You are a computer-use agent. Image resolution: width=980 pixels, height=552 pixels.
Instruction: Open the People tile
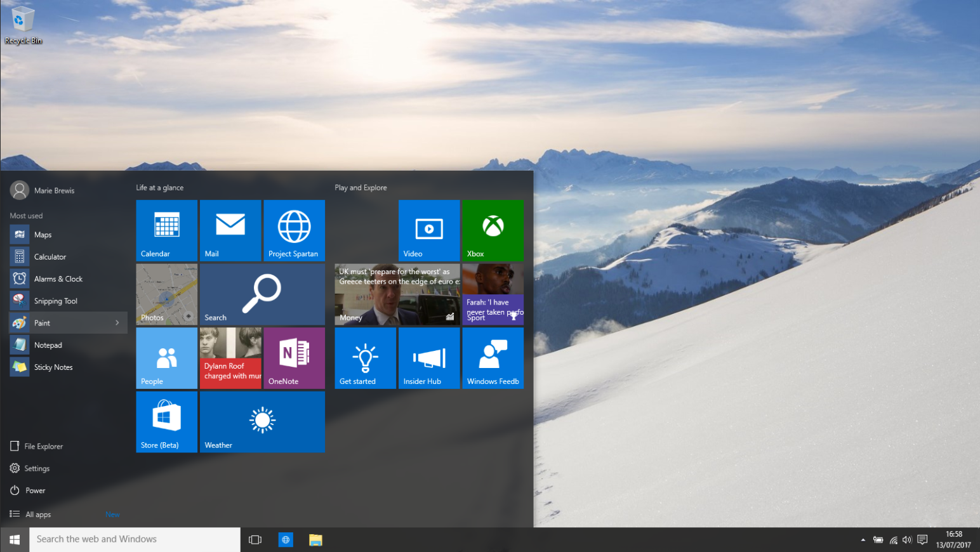(x=166, y=358)
